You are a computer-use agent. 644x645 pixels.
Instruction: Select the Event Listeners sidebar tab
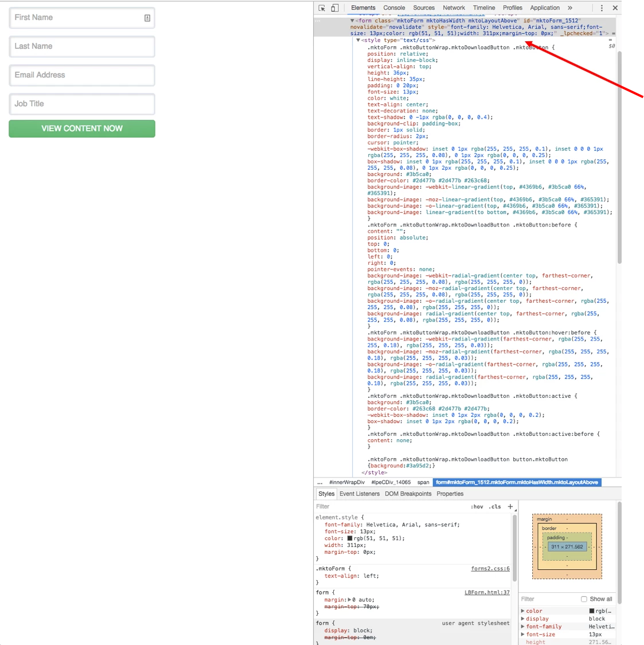pyautogui.click(x=359, y=494)
